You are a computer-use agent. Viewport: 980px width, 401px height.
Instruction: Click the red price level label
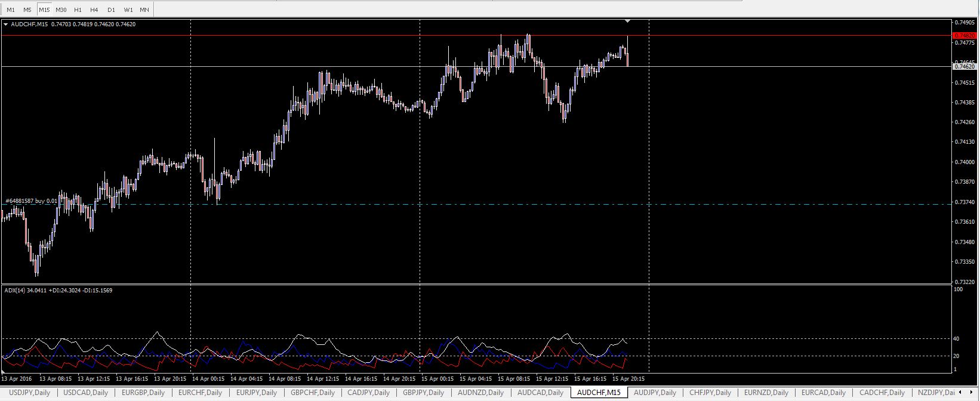(963, 36)
